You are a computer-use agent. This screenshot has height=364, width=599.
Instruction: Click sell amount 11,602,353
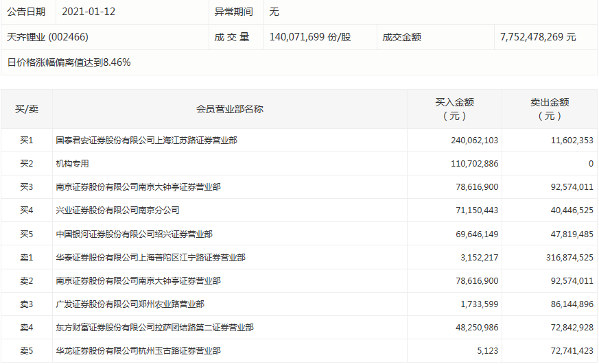(x=572, y=141)
